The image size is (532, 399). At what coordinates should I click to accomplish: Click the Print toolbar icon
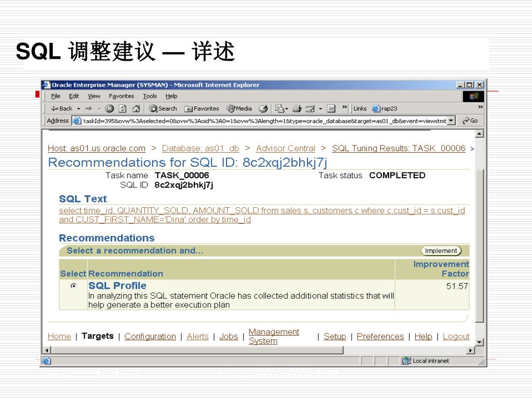coord(297,109)
